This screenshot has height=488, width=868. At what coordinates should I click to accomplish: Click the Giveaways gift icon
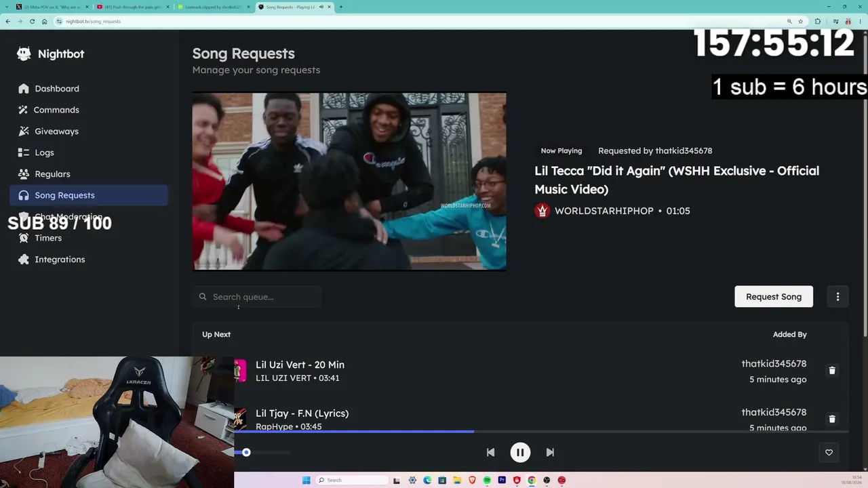click(x=24, y=131)
